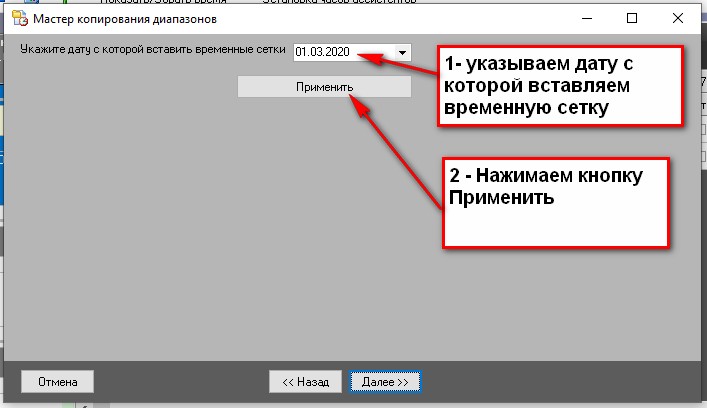The height and width of the screenshot is (408, 707).
Task: Select the day portion of the date
Action: 302,53
